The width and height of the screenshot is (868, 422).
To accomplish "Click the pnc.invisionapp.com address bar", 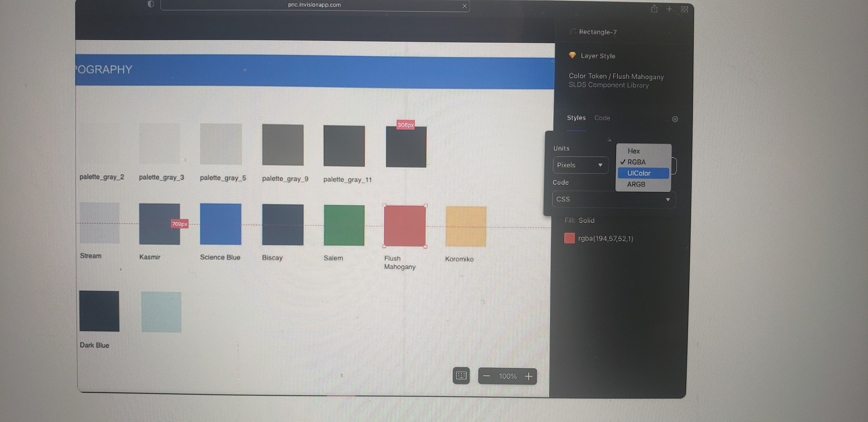I will (x=314, y=5).
